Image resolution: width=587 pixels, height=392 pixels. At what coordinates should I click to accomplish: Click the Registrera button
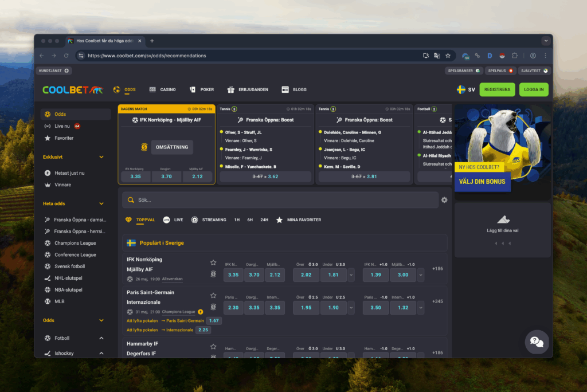(x=497, y=89)
